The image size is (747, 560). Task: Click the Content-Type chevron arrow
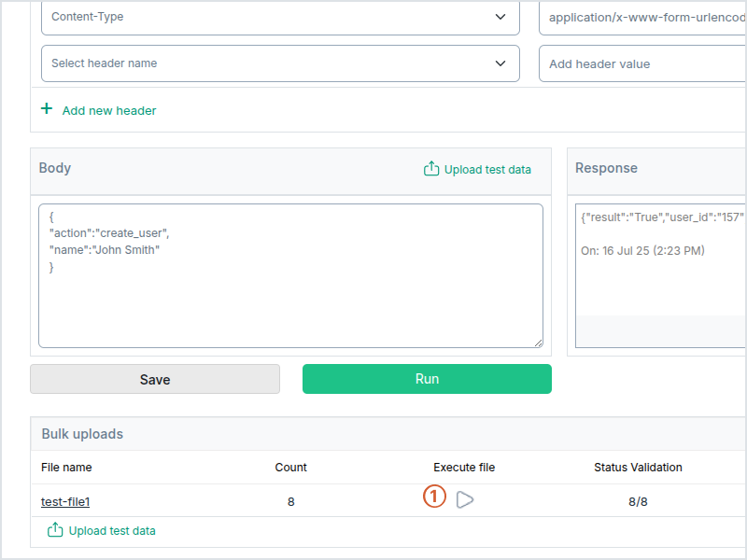(500, 16)
